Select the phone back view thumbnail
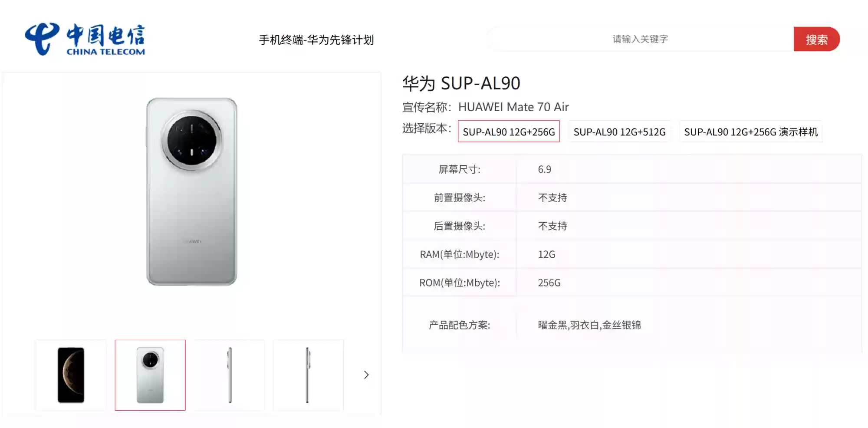 coord(150,375)
